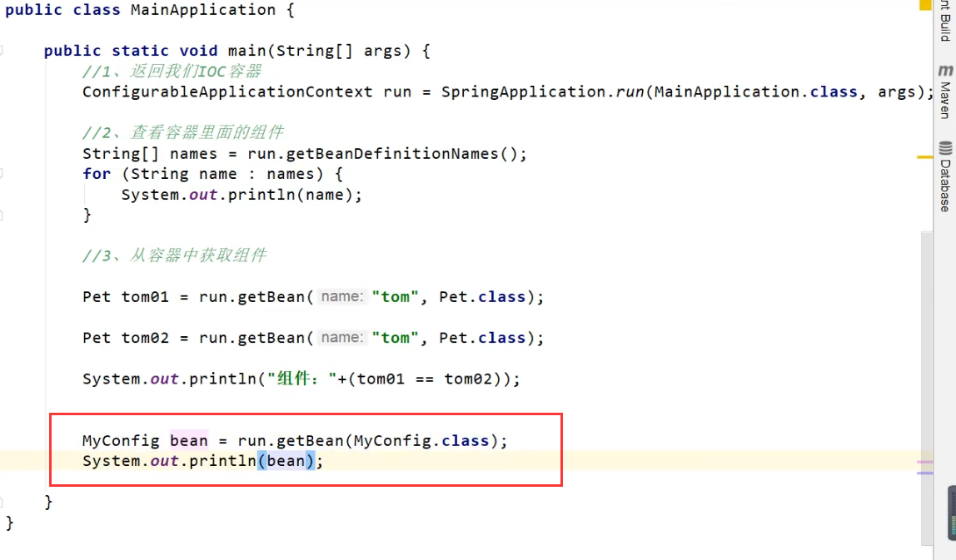Viewport: 956px width, 560px height.
Task: Click 'bean' argument inside println(bean)
Action: (x=286, y=461)
